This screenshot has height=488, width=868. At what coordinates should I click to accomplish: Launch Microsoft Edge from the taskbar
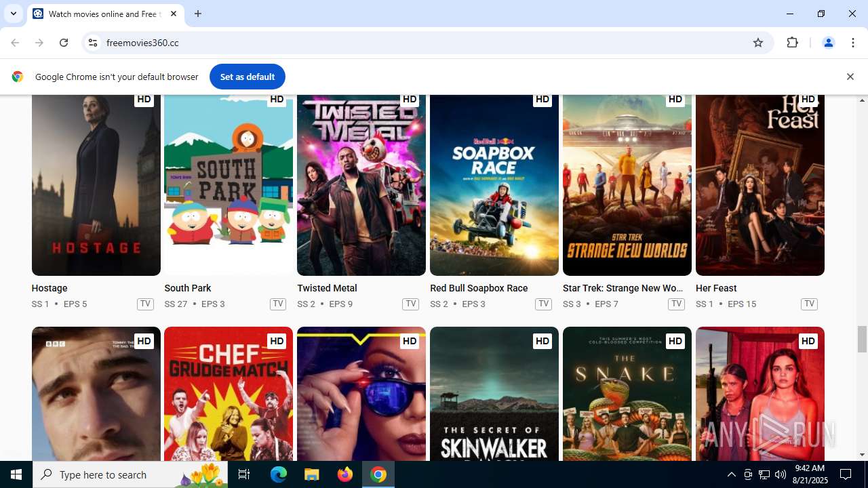279,474
